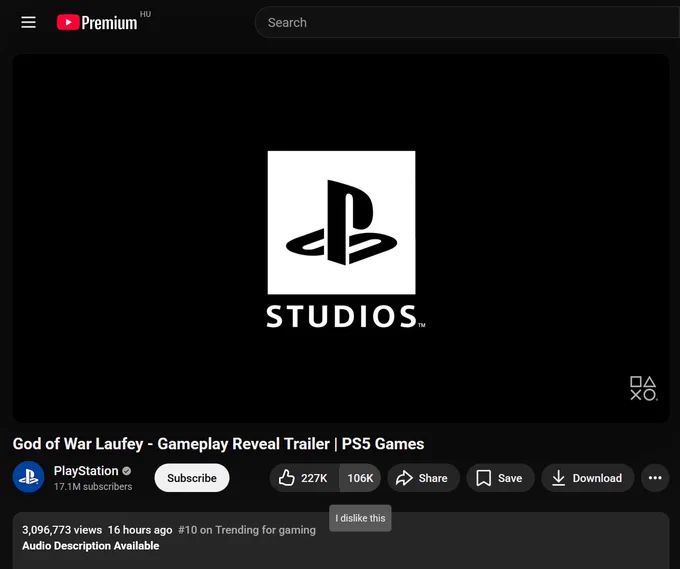Go to YouTube Premium home logo
This screenshot has width=680, height=569.
[97, 22]
